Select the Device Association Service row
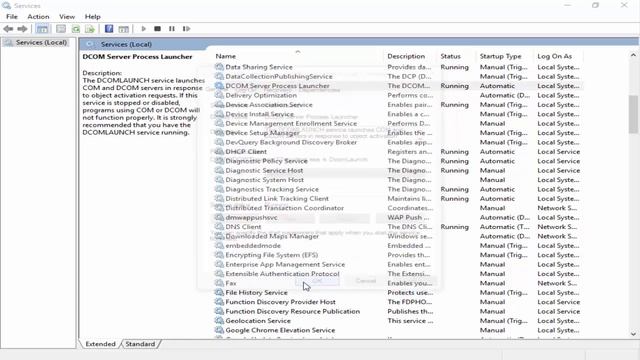Viewport: 640px width, 360px height. (x=398, y=104)
